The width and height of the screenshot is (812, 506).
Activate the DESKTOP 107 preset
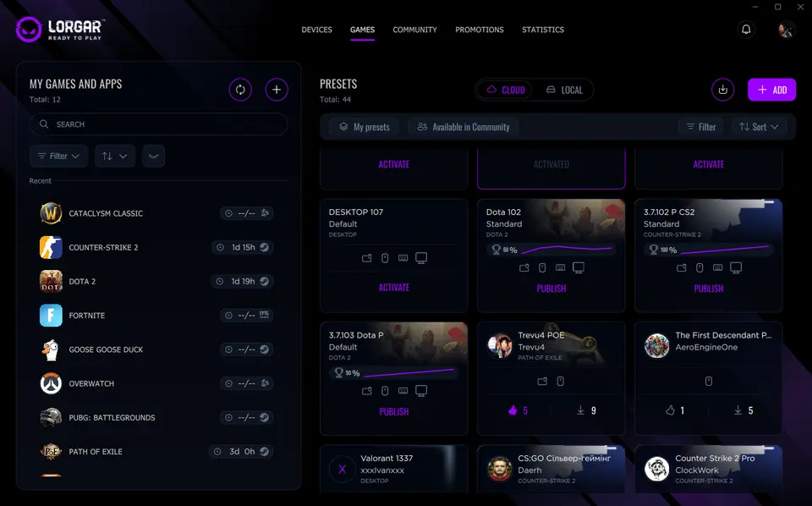pos(393,288)
